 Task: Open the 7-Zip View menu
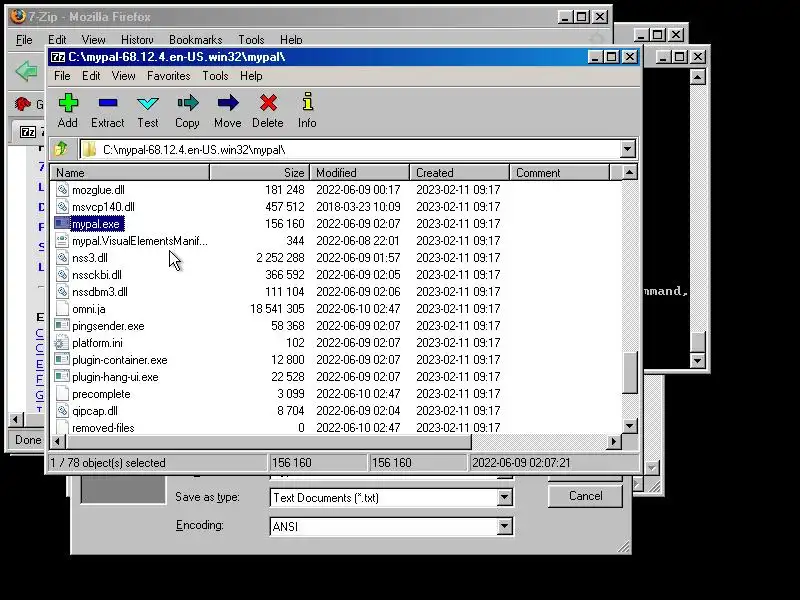pos(123,76)
